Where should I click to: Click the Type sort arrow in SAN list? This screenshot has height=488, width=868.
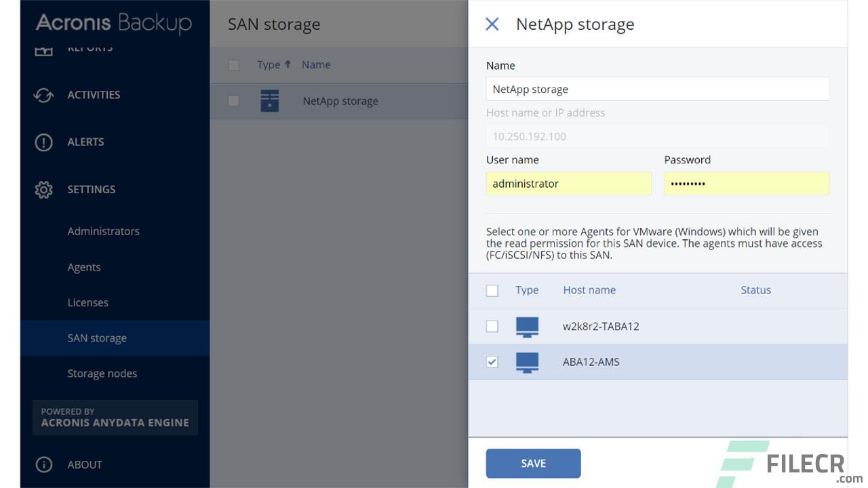click(288, 64)
